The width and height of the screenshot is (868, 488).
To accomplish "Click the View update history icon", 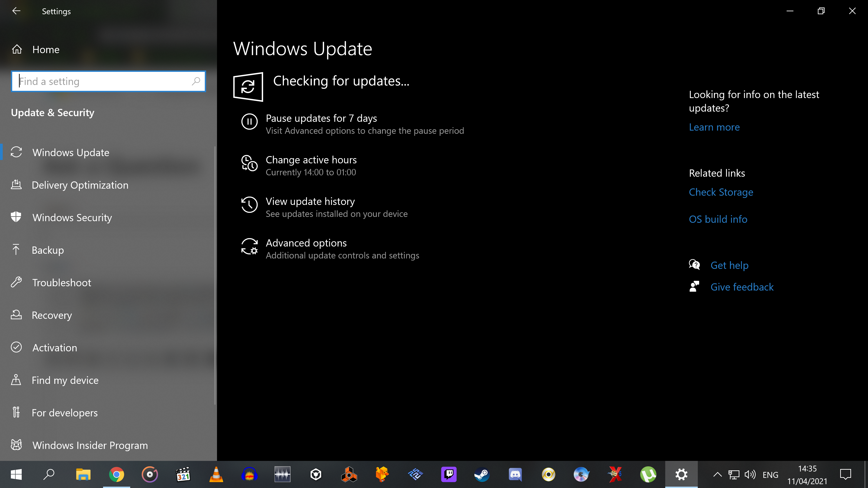I will coord(249,205).
